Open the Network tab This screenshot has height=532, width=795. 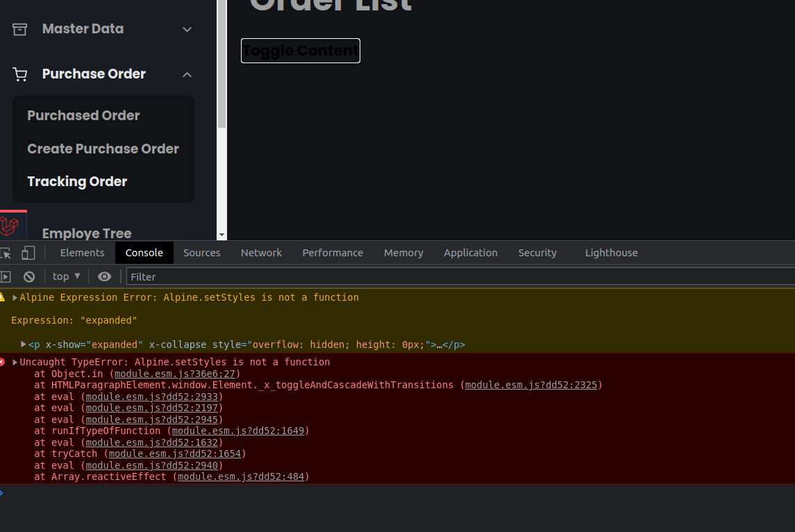pos(261,253)
